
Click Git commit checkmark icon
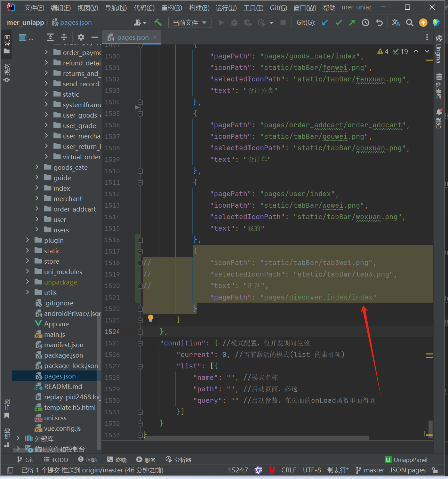click(x=338, y=23)
